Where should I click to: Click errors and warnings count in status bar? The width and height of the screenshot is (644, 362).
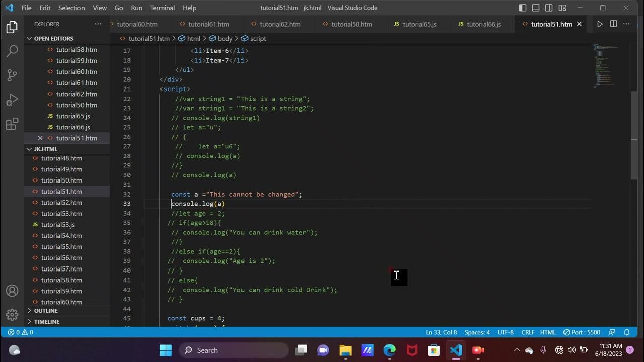point(20,332)
